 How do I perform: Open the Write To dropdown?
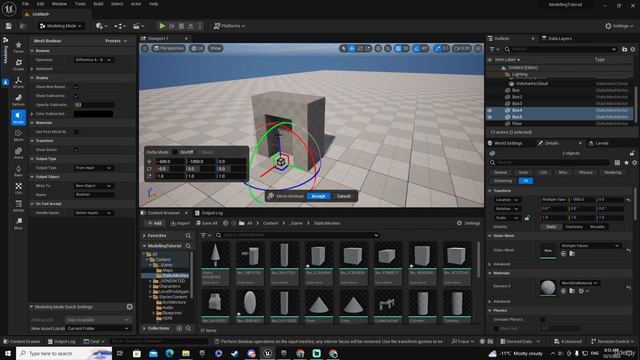pos(93,186)
